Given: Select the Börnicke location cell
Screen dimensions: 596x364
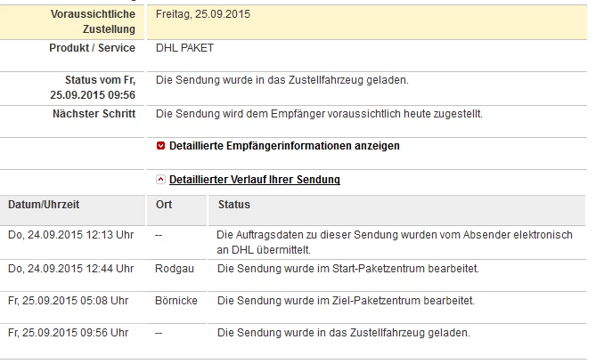Looking at the screenshot, I should [176, 301].
